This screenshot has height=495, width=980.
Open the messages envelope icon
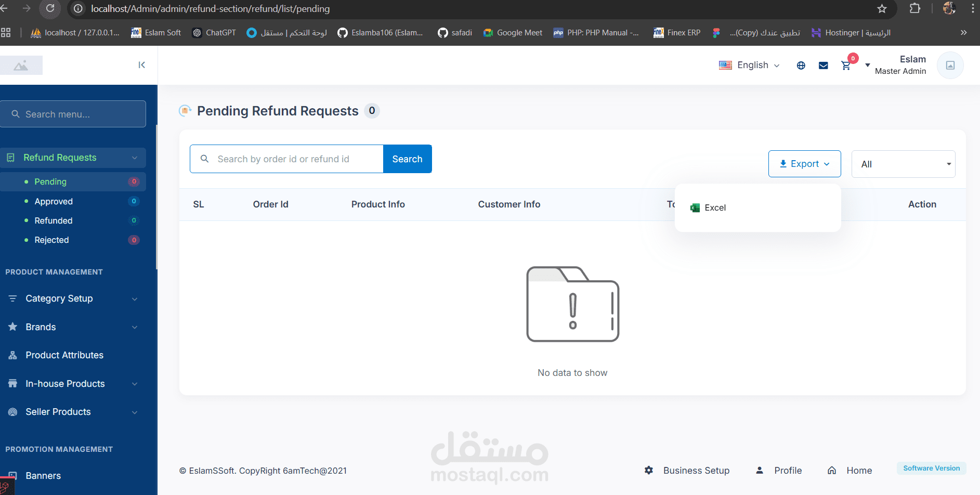[824, 66]
